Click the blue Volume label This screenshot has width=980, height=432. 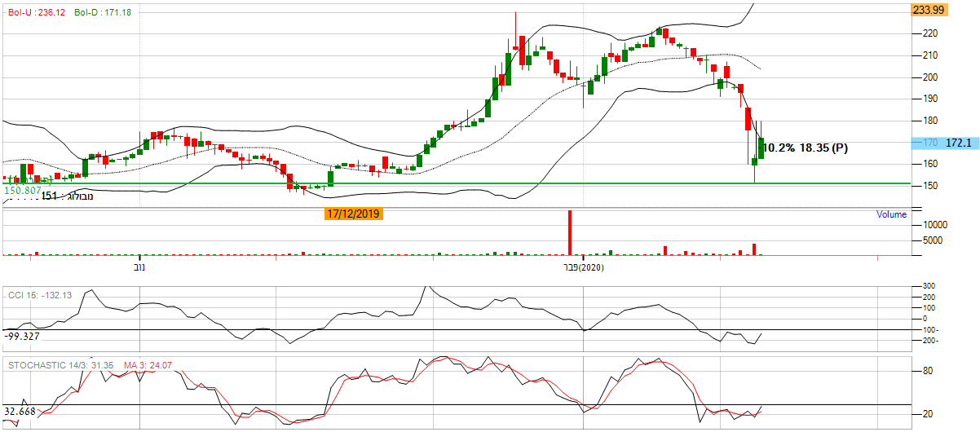[891, 214]
